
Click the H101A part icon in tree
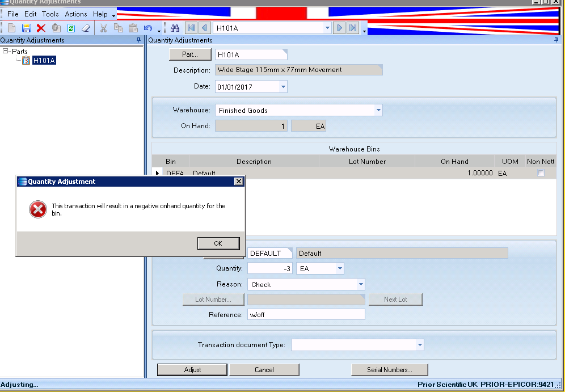pyautogui.click(x=26, y=60)
